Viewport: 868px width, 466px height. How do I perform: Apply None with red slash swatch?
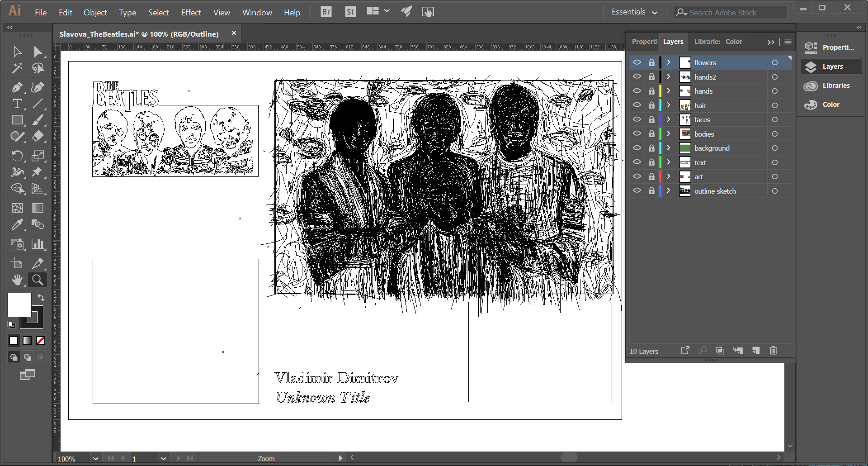41,341
